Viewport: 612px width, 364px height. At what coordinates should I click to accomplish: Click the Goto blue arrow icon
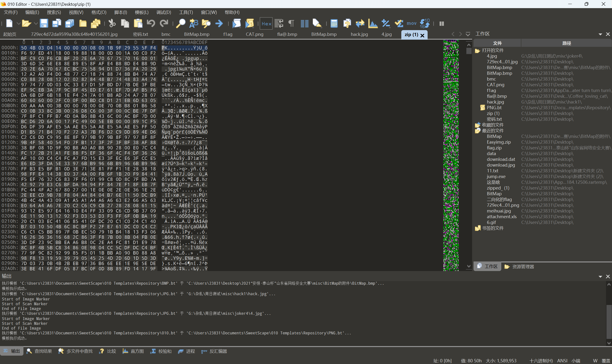(x=219, y=24)
